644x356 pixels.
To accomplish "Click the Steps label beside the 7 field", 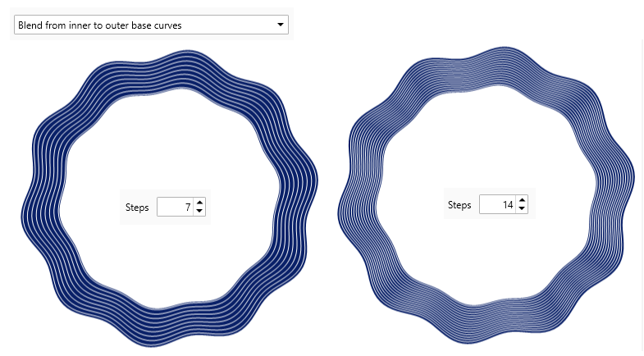I will 137,208.
